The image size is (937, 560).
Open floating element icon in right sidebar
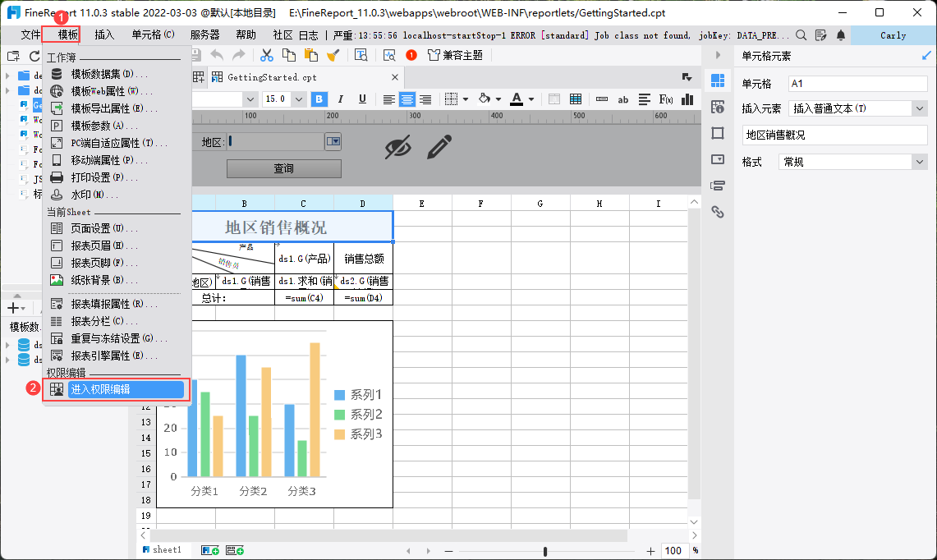click(x=718, y=133)
